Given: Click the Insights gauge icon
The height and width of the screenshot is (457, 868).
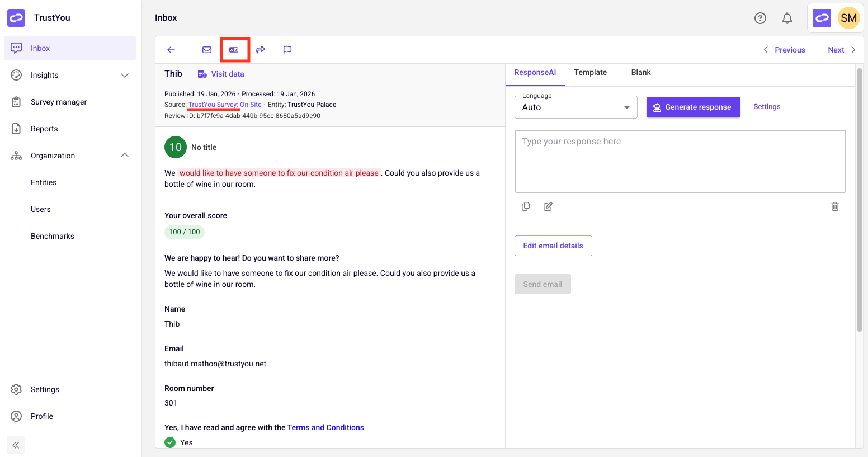Looking at the screenshot, I should coord(16,75).
